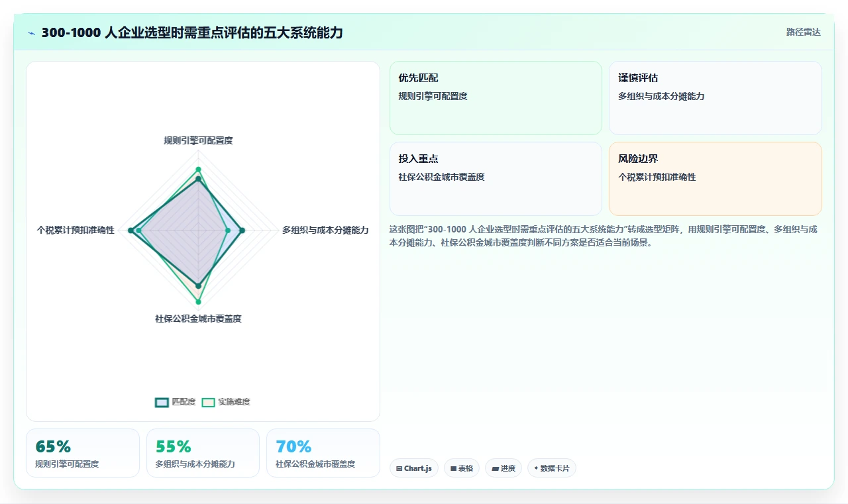Open the 优先匹配 card
This screenshot has width=848, height=504.
[x=496, y=98]
